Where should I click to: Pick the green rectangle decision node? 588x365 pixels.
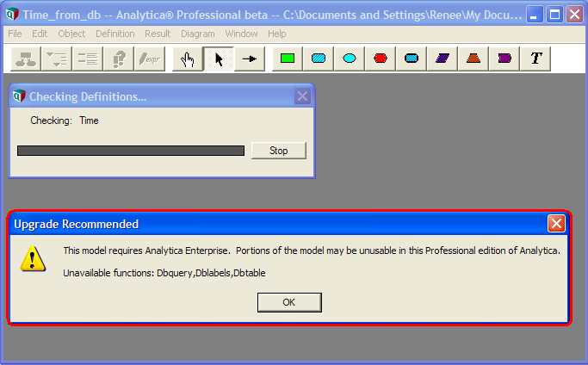[288, 59]
